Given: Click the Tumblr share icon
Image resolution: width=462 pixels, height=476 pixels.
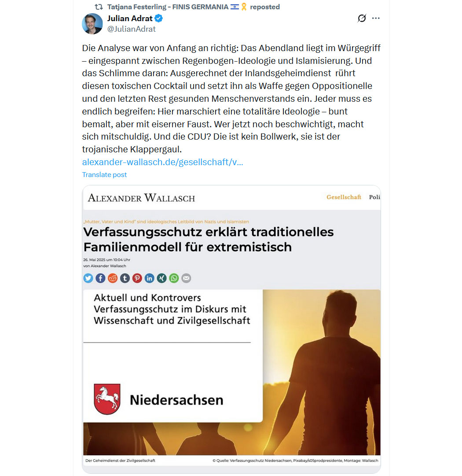Looking at the screenshot, I should tap(125, 278).
